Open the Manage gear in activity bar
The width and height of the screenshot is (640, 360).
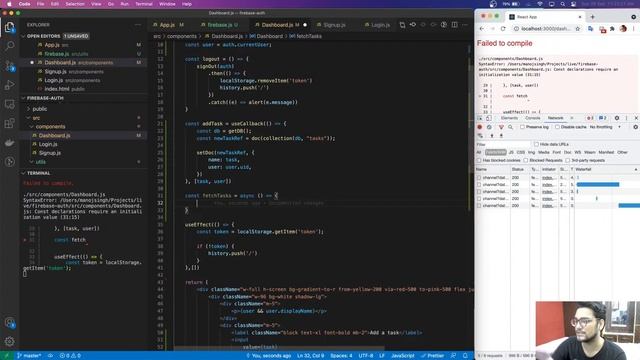pyautogui.click(x=9, y=341)
